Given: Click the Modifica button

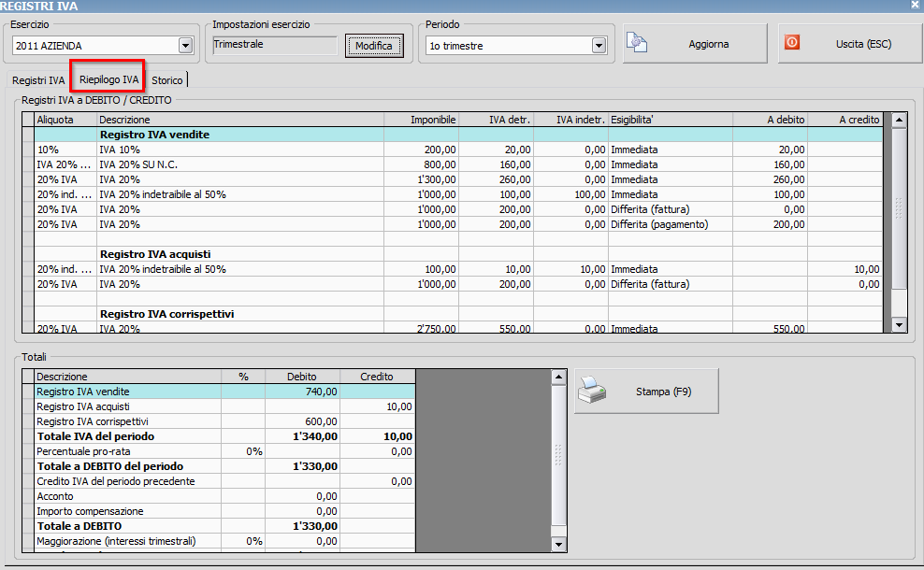Looking at the screenshot, I should [374, 46].
